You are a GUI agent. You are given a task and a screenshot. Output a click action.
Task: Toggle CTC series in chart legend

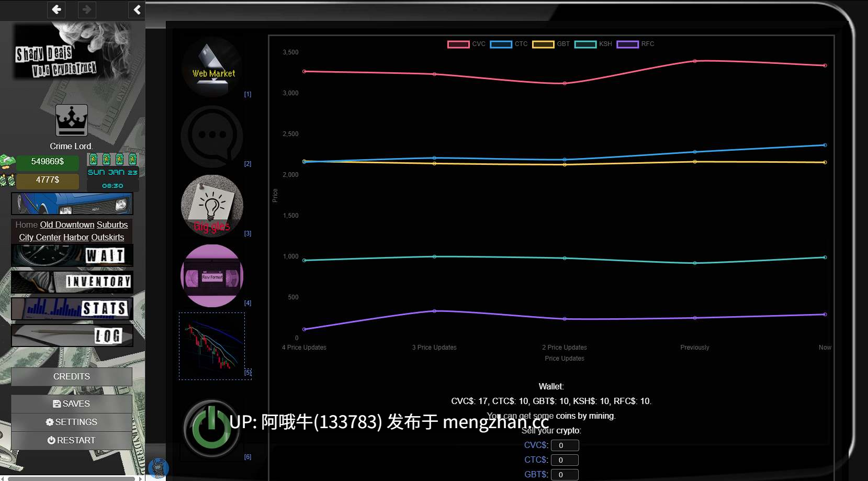tap(509, 44)
